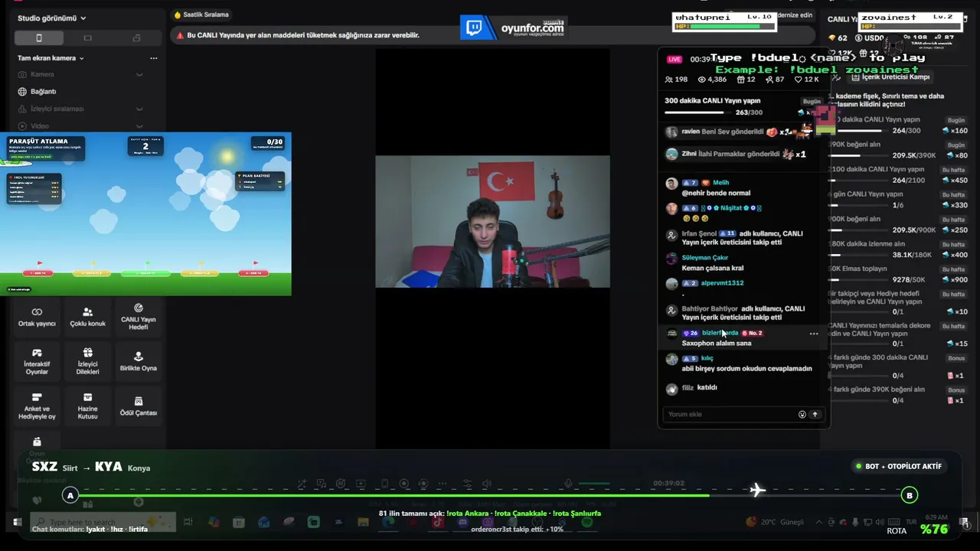The image size is (980, 551).
Task: Click route start marker A
Action: point(70,495)
